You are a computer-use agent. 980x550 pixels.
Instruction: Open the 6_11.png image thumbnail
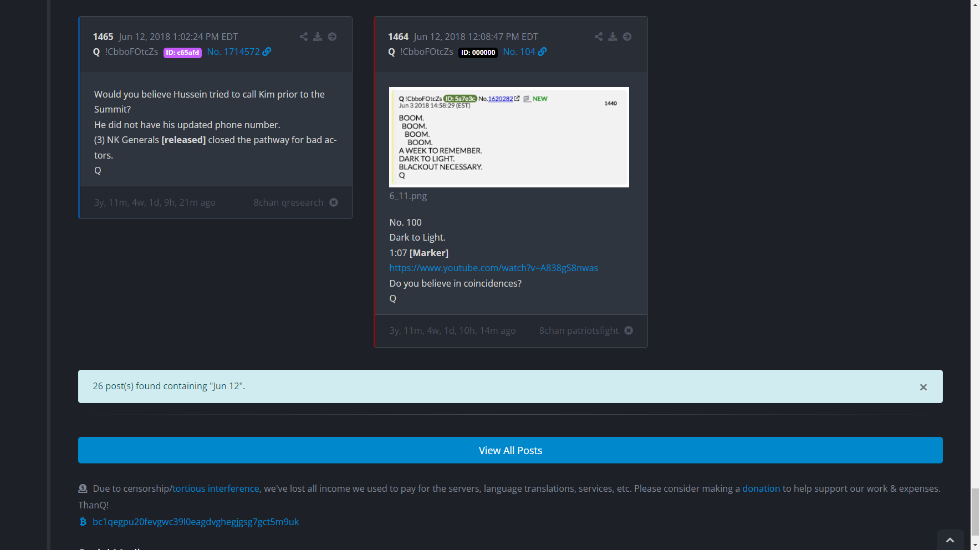coord(509,137)
